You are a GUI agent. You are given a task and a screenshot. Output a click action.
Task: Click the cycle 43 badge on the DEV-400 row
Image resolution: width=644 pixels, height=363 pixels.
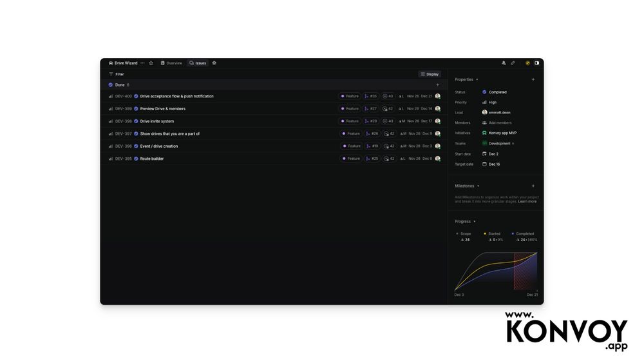pos(388,96)
